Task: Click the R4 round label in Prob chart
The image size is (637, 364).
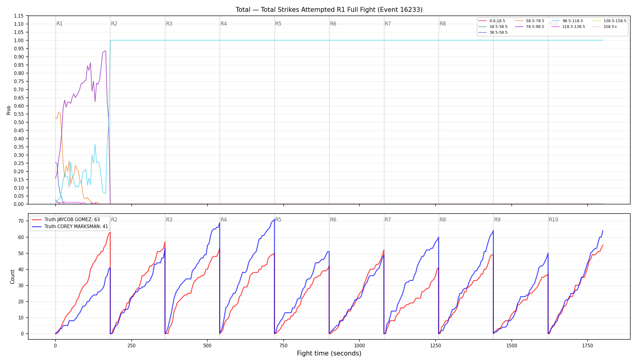Action: 224,24
